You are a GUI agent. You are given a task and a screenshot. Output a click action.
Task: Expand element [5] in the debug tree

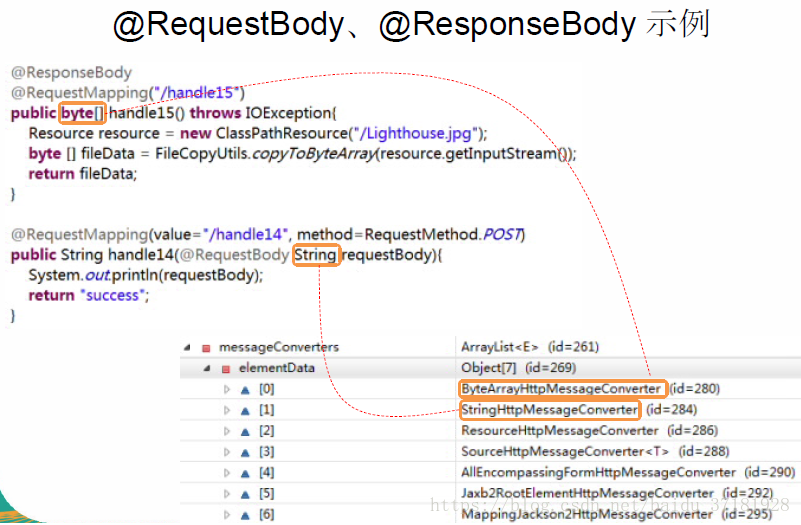227,494
